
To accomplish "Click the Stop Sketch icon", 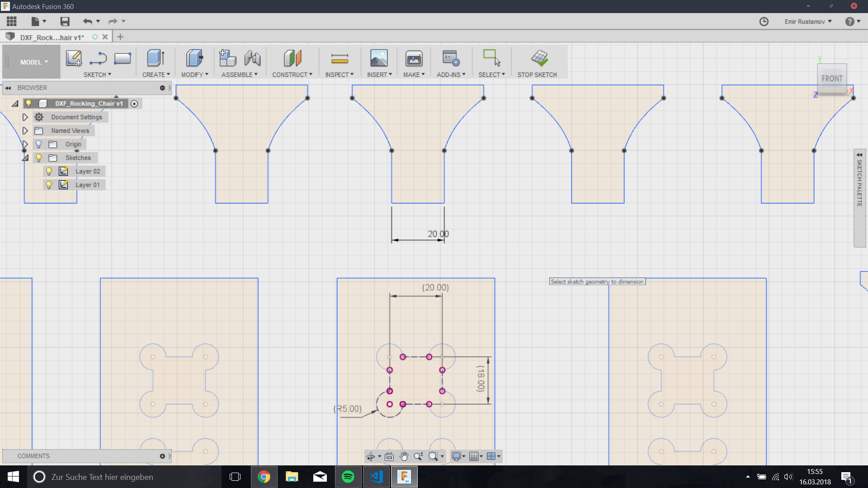I will [539, 58].
